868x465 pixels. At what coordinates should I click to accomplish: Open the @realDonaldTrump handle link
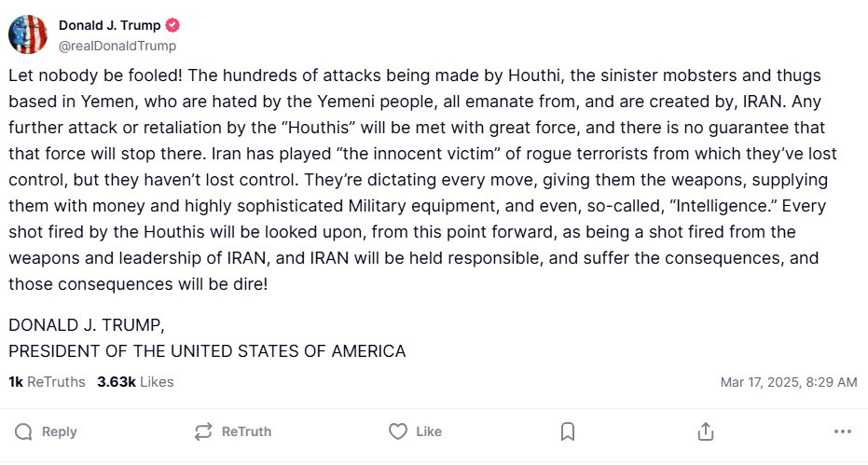pos(117,46)
